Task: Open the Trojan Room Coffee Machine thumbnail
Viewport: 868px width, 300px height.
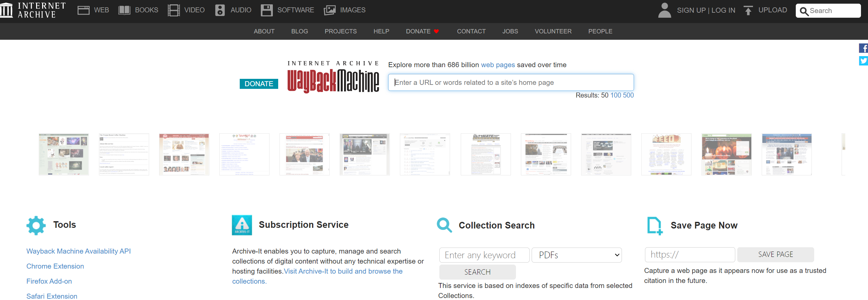Action: click(124, 154)
